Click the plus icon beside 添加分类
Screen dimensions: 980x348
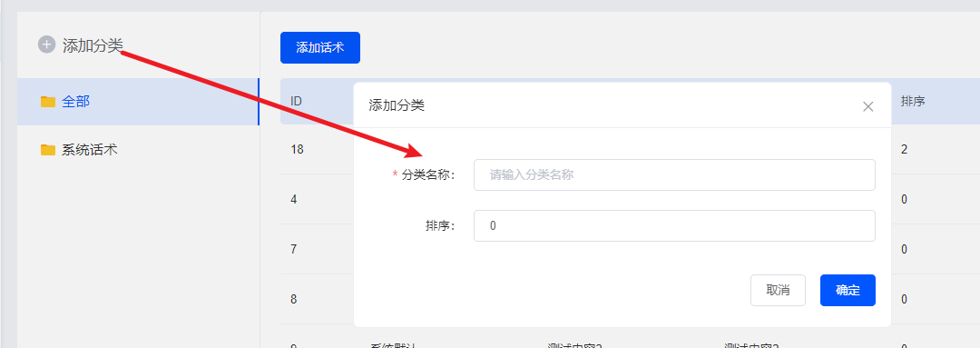[46, 45]
